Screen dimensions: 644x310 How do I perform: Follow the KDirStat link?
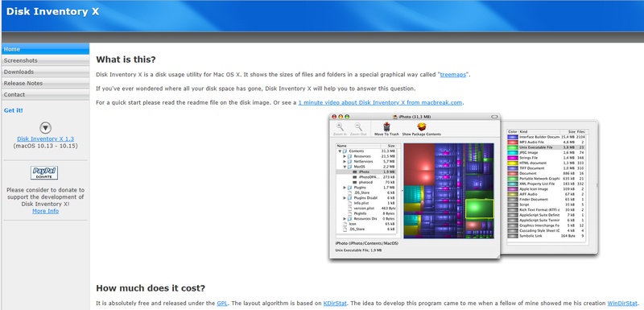click(335, 304)
